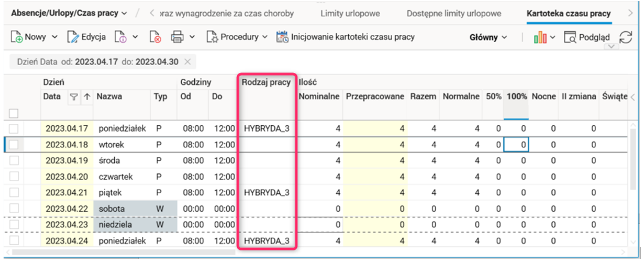Switch to Dostępne limity urlopowe tab
The image size is (644, 263).
(x=454, y=14)
